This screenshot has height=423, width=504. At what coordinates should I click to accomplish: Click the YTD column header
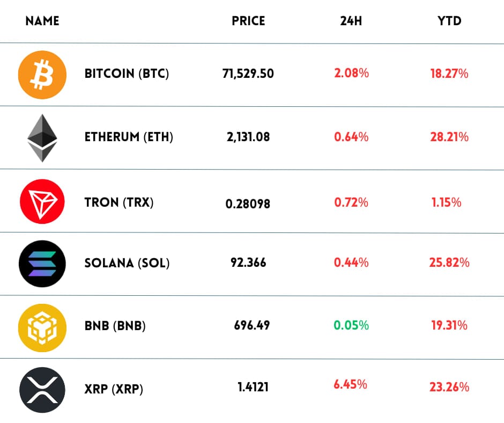pos(449,21)
